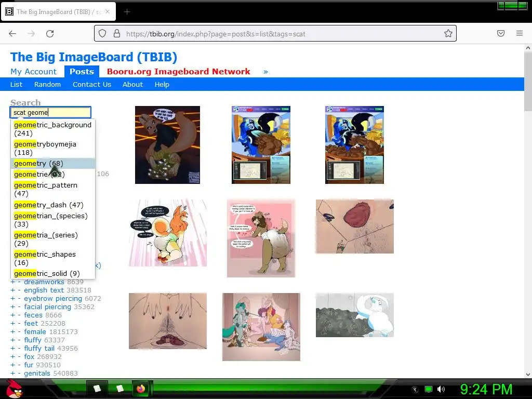The height and width of the screenshot is (399, 532).
Task: Click the green system monitor widget
Action: [x=512, y=6]
